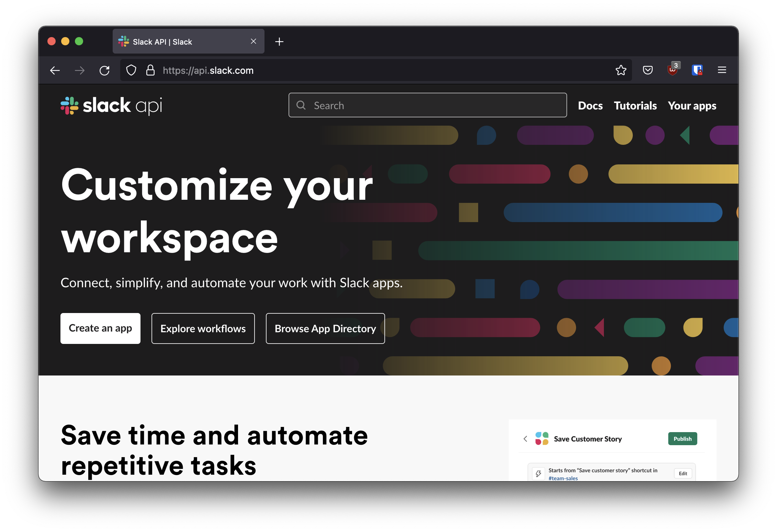Publish the Save Customer Story workflow

[x=682, y=439]
